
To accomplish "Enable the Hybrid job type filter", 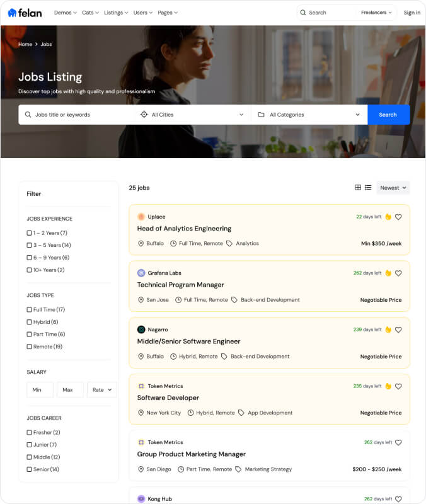I will 29,322.
